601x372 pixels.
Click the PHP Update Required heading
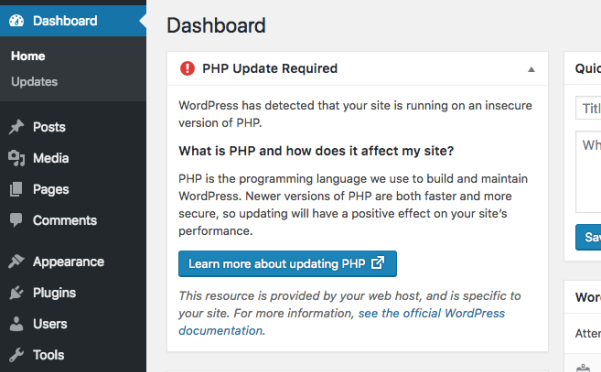point(270,69)
